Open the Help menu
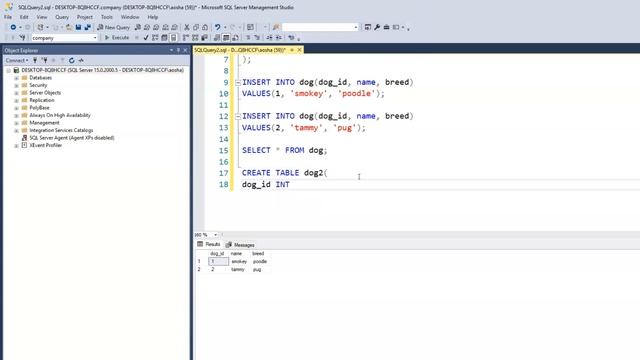 click(x=153, y=17)
